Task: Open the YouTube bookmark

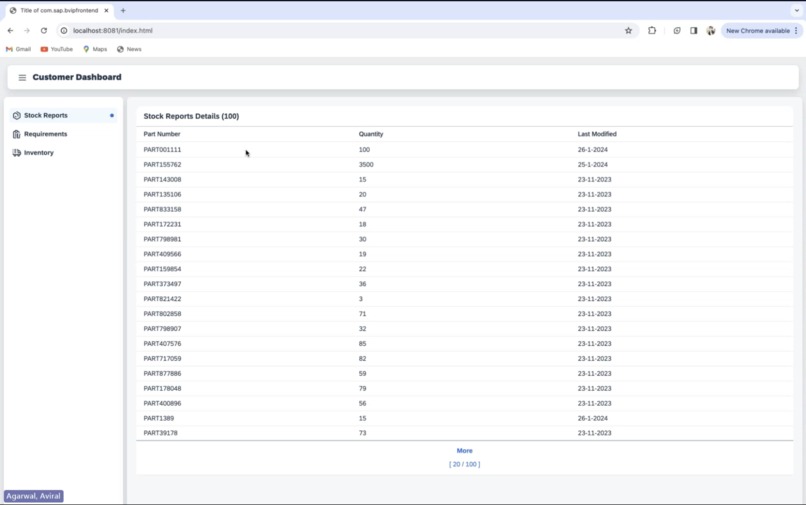Action: (57, 49)
